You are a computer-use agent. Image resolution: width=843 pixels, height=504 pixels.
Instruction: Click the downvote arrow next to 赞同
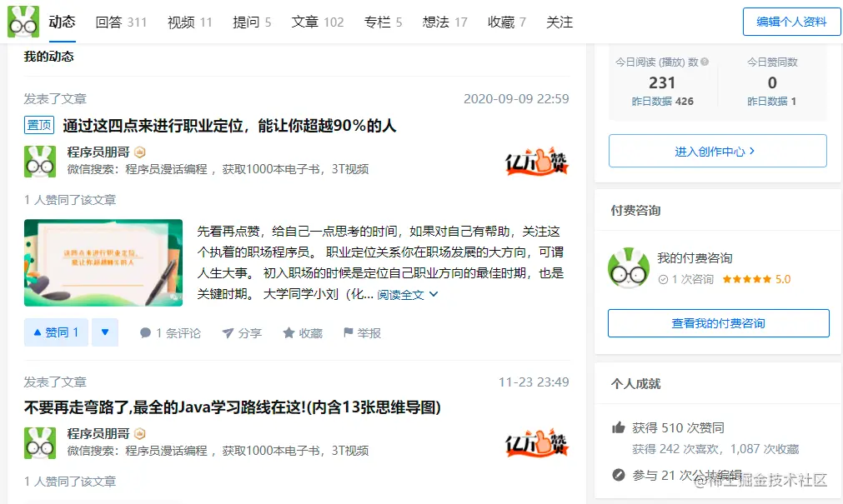105,332
